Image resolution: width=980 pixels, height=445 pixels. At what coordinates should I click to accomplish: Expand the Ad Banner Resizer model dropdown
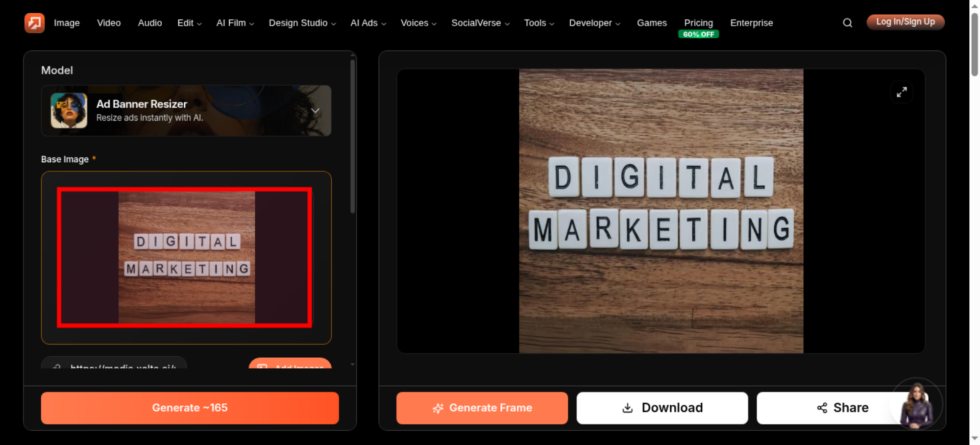316,111
